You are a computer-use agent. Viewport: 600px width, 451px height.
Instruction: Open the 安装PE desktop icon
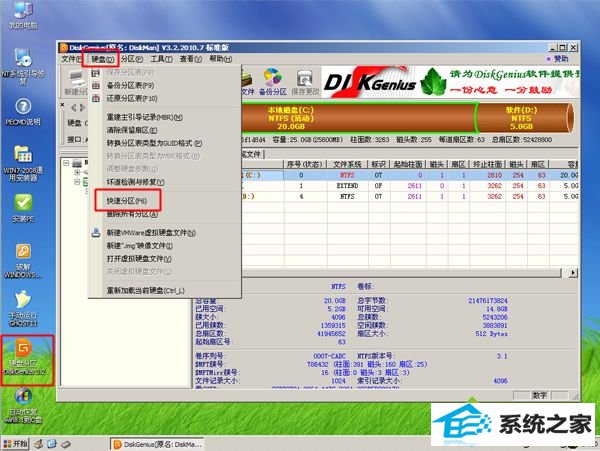[23, 208]
